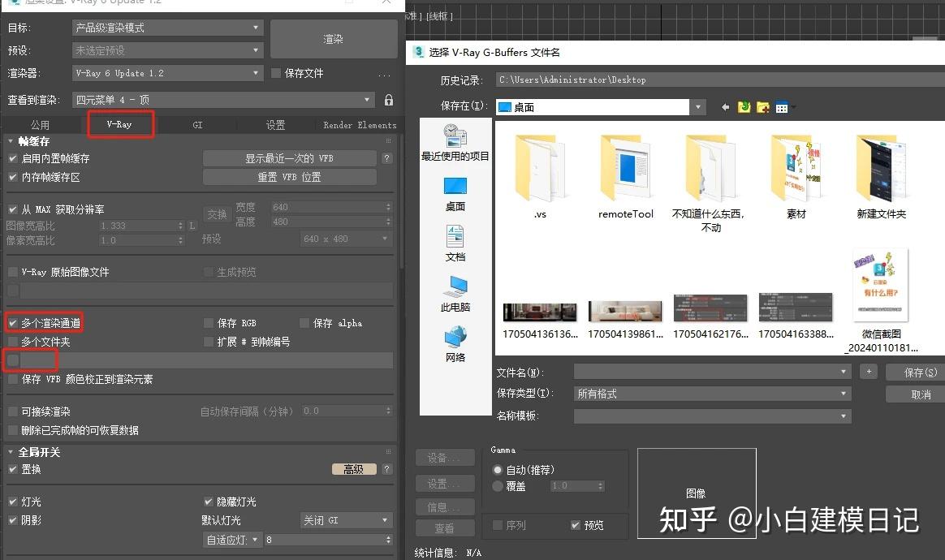The image size is (945, 560).
Task: Click the viewport lock icon next to 四元菜单
Action: [388, 99]
